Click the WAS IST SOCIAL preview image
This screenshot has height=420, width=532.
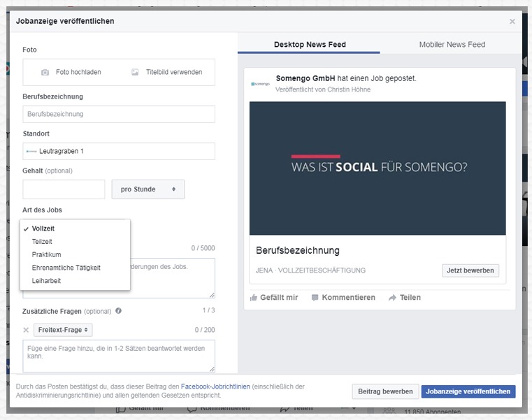[378, 168]
